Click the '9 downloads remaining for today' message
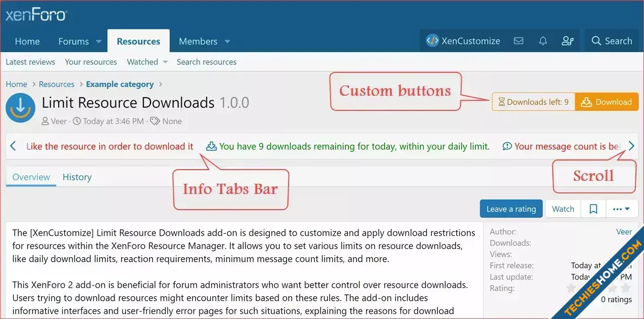 tap(354, 146)
